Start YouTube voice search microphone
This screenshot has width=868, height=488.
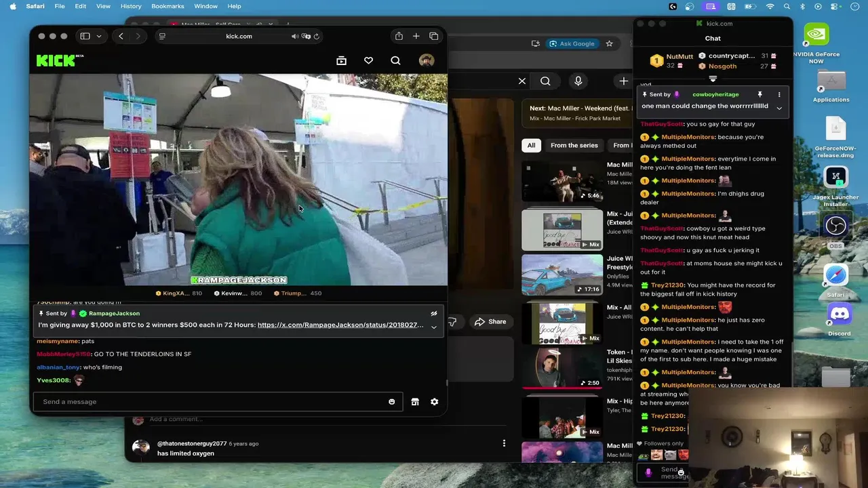coord(578,81)
